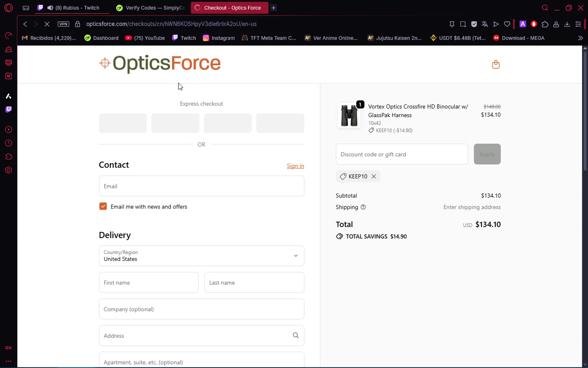
Task: Go back to the previous page
Action: pyautogui.click(x=25, y=24)
